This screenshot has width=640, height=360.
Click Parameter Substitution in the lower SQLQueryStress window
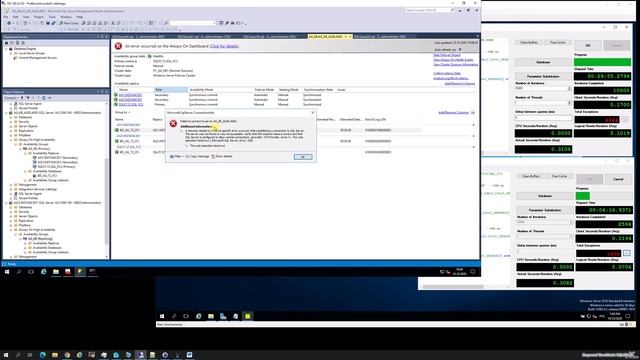click(x=545, y=210)
